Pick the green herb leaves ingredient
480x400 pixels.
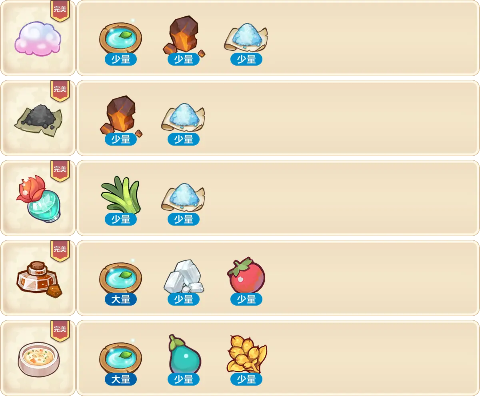coord(120,195)
